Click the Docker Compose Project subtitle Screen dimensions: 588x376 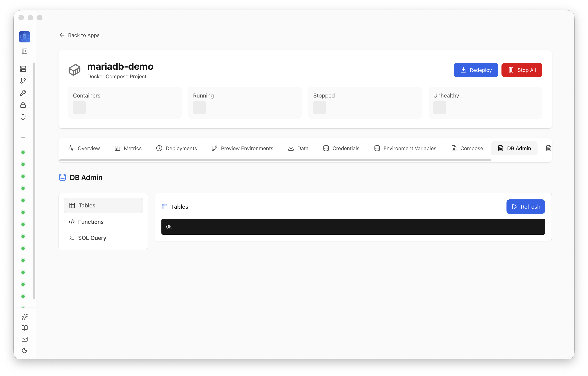[x=117, y=76]
